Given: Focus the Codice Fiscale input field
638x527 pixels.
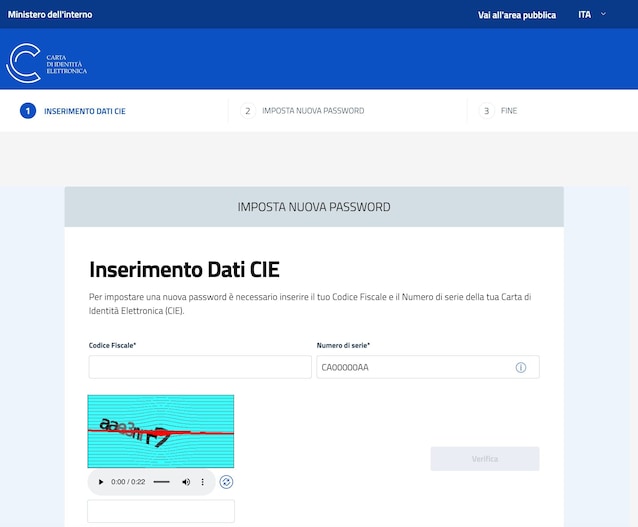Looking at the screenshot, I should [200, 367].
